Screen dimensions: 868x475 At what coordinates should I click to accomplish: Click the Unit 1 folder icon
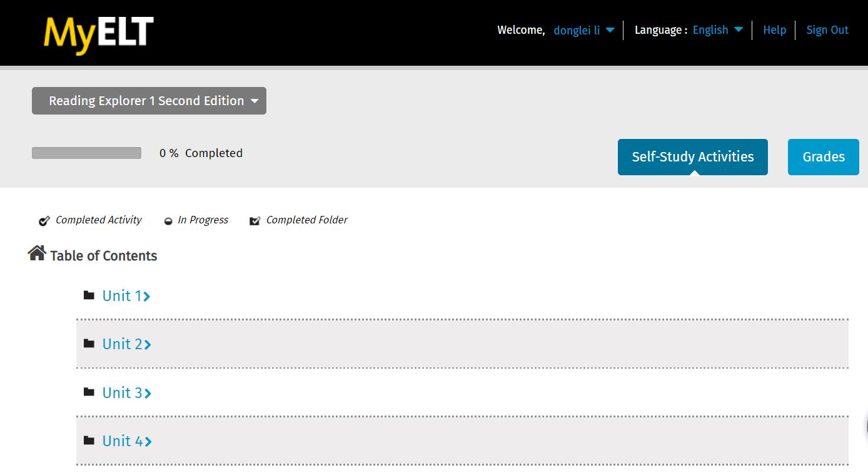pyautogui.click(x=89, y=295)
